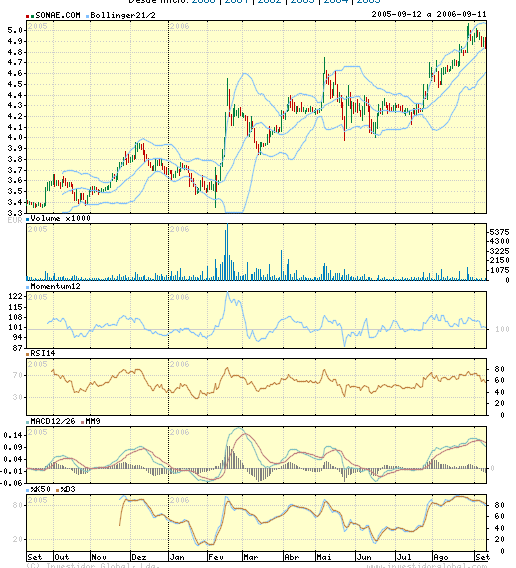516x568 pixels.
Task: Select the Dez month label
Action: click(139, 557)
